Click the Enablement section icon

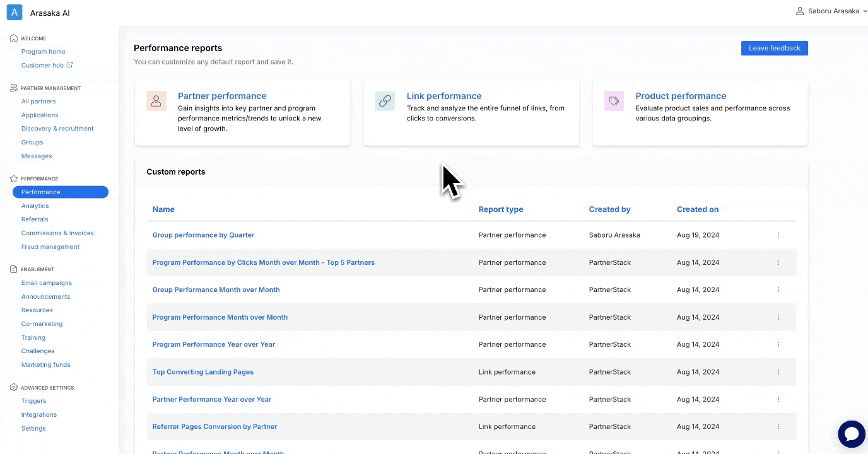click(14, 269)
